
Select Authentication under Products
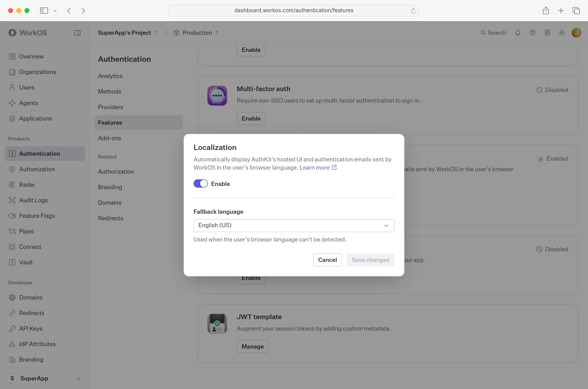tap(45, 154)
